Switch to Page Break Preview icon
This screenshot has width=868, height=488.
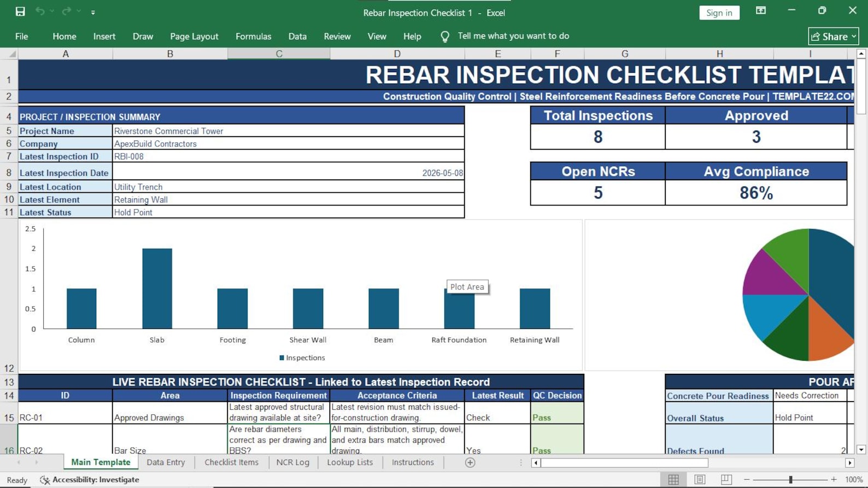point(726,479)
